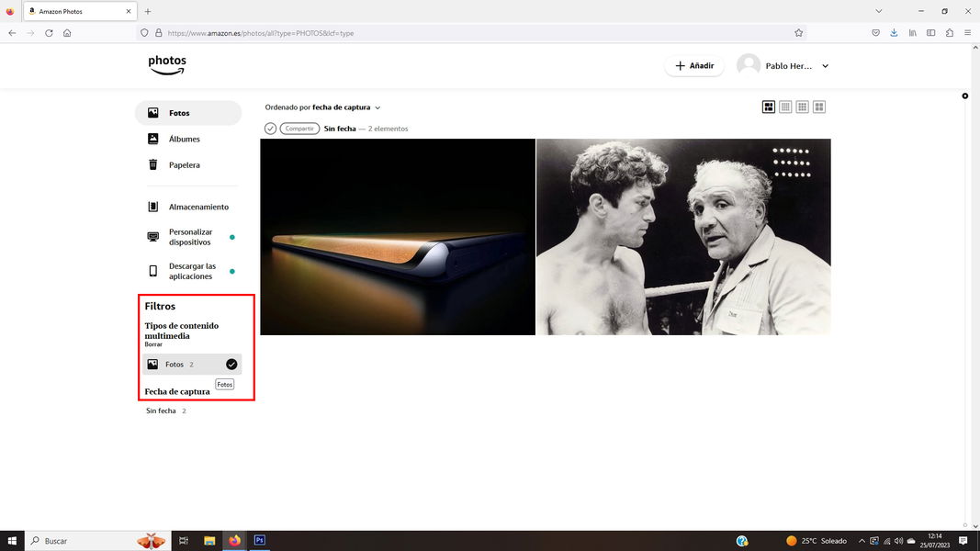Open the curved phone edge photo
980x551 pixels.
coord(398,237)
